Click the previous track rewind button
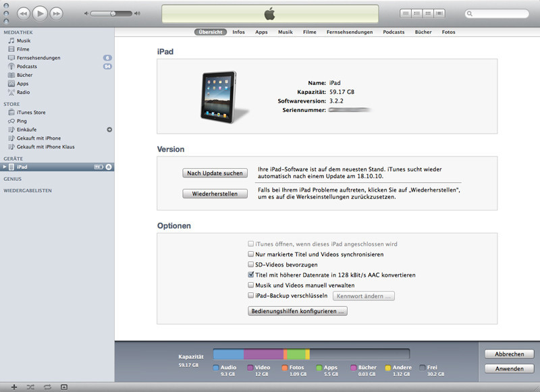Viewport: 540px width, 392px height. [x=24, y=13]
